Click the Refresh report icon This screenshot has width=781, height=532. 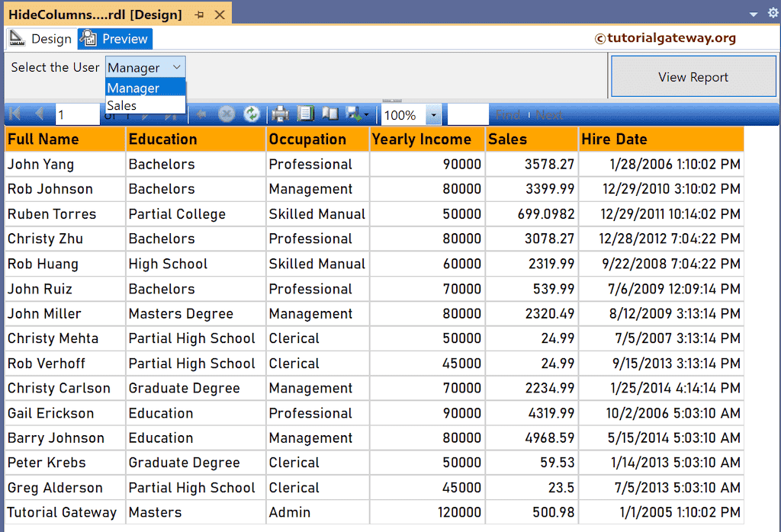[x=252, y=114]
